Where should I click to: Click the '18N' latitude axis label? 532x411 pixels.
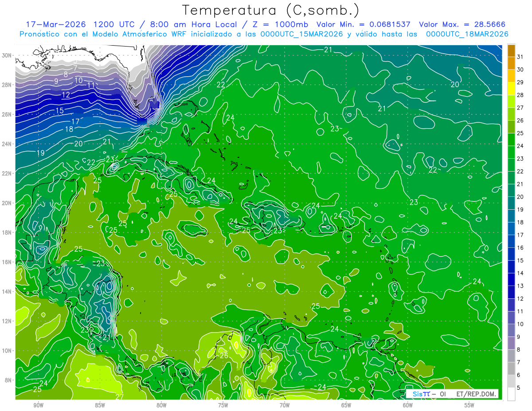click(x=7, y=232)
